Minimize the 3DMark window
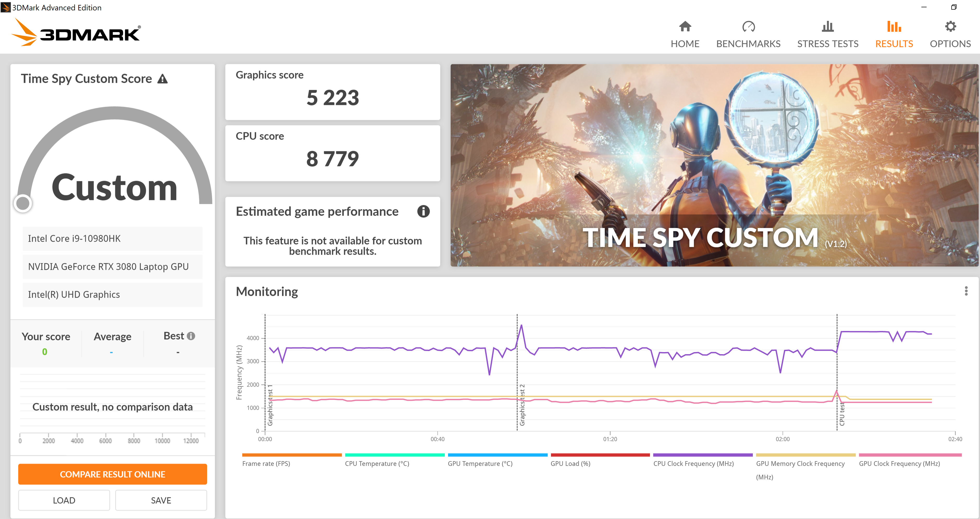 (924, 7)
